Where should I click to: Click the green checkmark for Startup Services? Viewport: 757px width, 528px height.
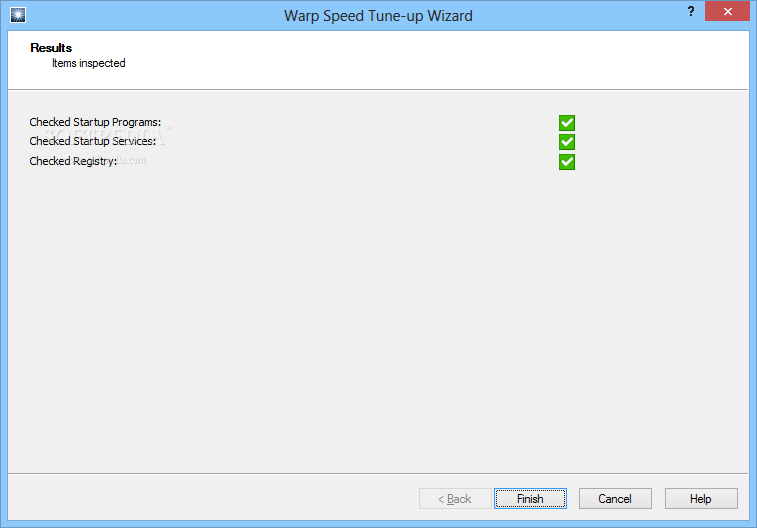tap(567, 142)
